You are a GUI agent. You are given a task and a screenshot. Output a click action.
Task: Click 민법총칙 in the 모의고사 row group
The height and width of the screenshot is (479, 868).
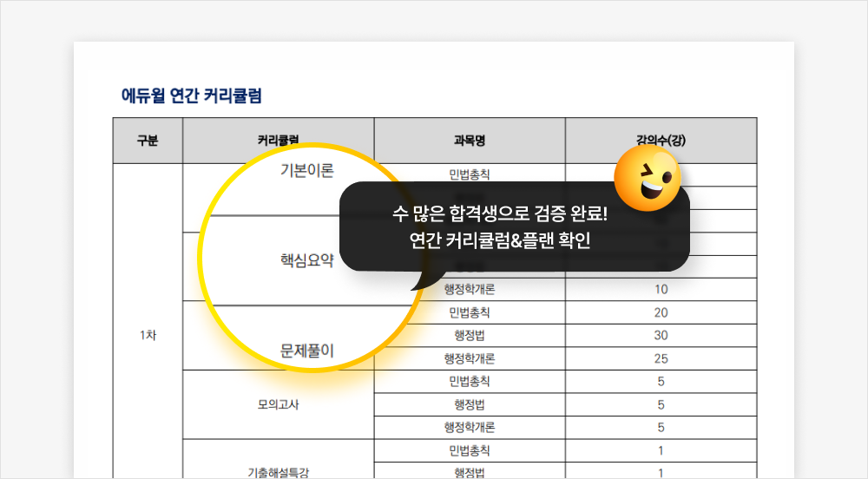click(470, 381)
